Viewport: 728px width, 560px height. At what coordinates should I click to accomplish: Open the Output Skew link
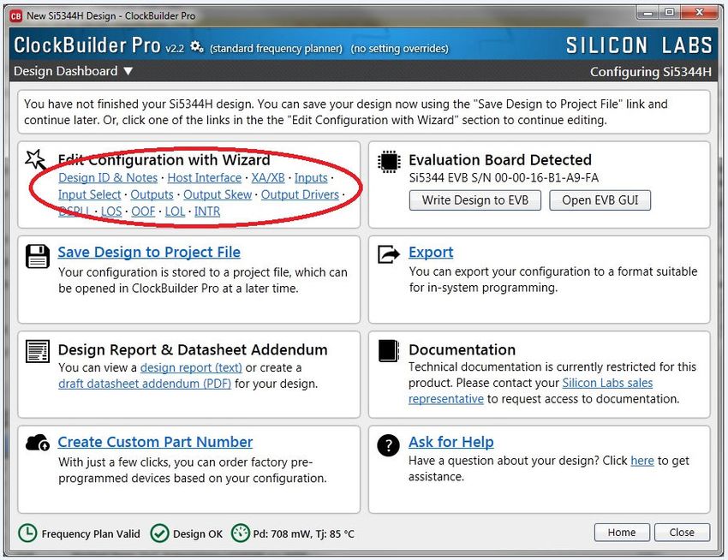pos(218,194)
